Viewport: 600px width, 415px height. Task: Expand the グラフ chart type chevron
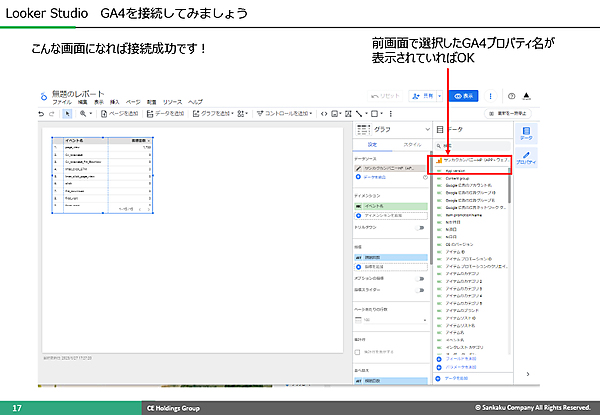[426, 130]
